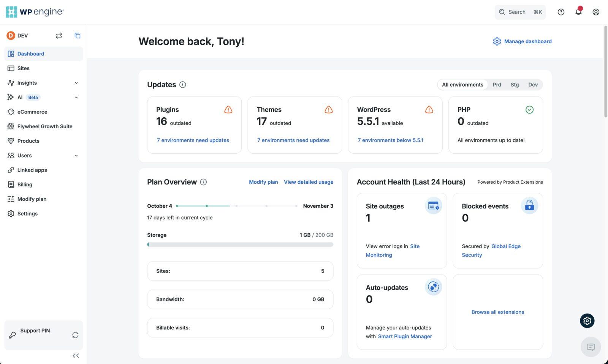Click Manage dashboard link
The width and height of the screenshot is (608, 364).
[x=522, y=41]
